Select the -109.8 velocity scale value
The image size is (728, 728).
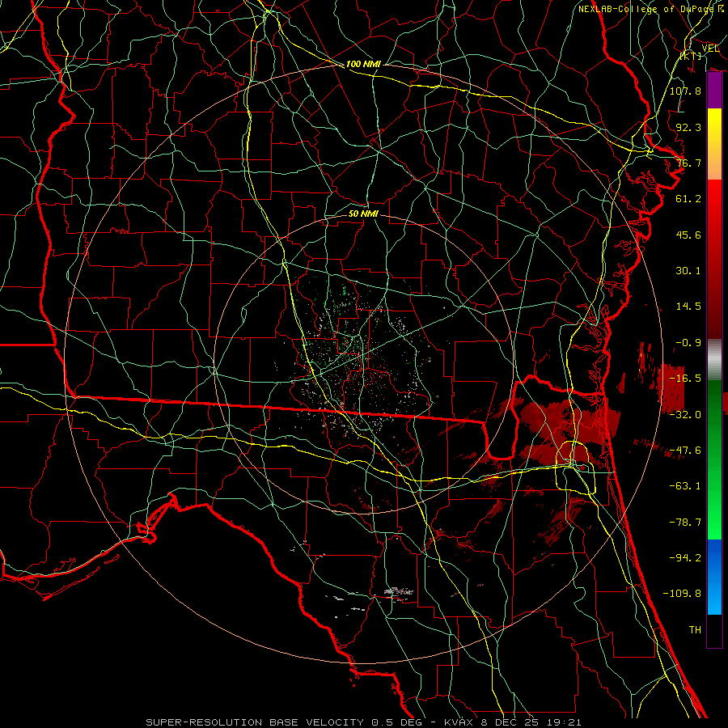point(682,594)
